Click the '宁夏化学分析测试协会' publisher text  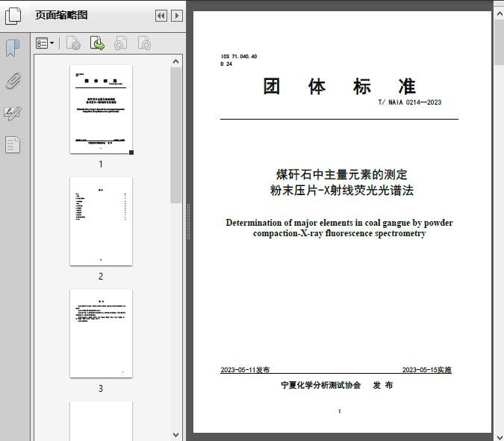pyautogui.click(x=321, y=385)
